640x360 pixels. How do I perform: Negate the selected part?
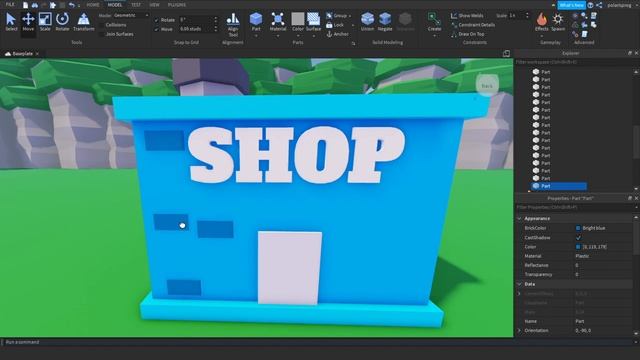[x=385, y=22]
